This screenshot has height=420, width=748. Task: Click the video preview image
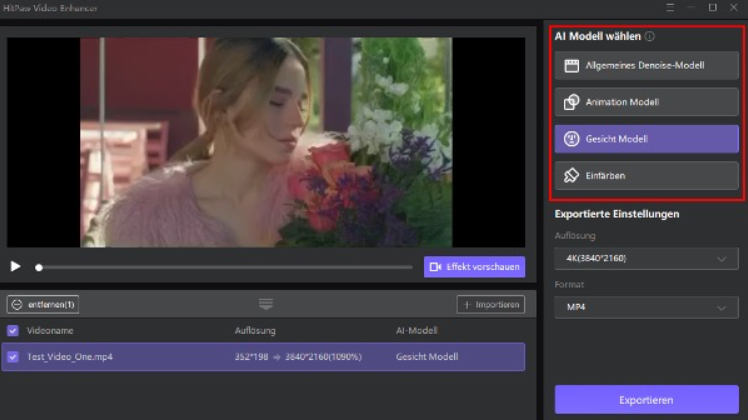[x=265, y=142]
